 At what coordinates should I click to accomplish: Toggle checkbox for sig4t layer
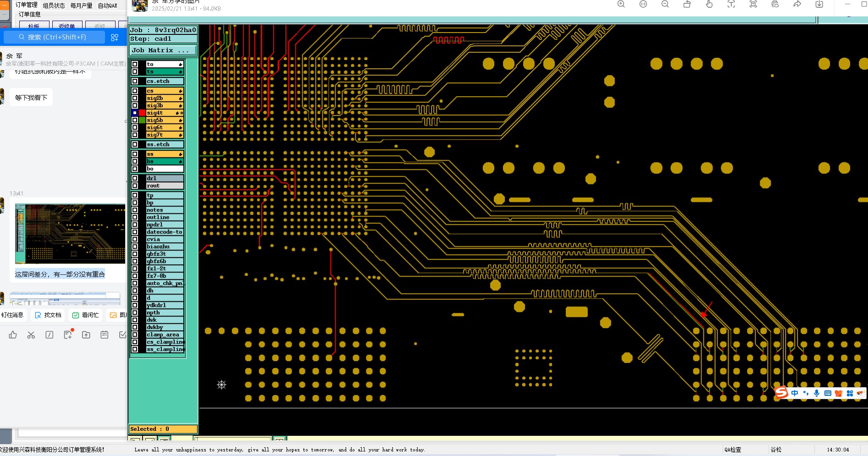click(x=135, y=113)
